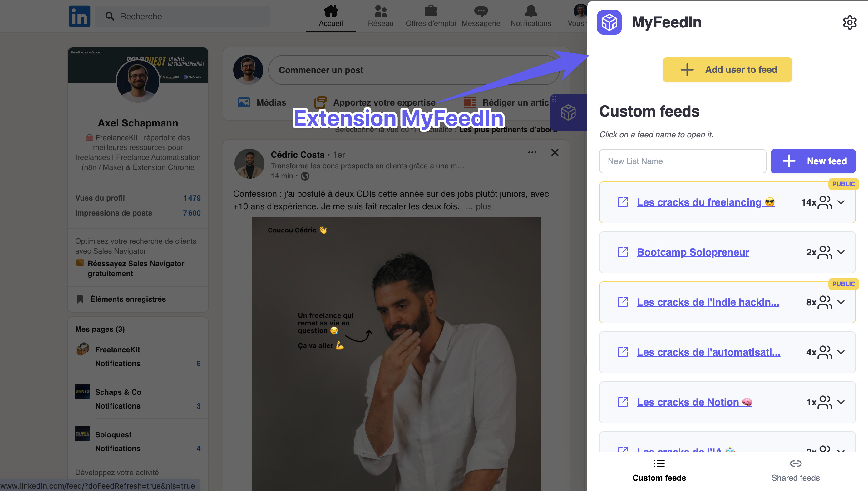Dismiss Cédric Costa post with X
868x491 pixels.
[555, 152]
